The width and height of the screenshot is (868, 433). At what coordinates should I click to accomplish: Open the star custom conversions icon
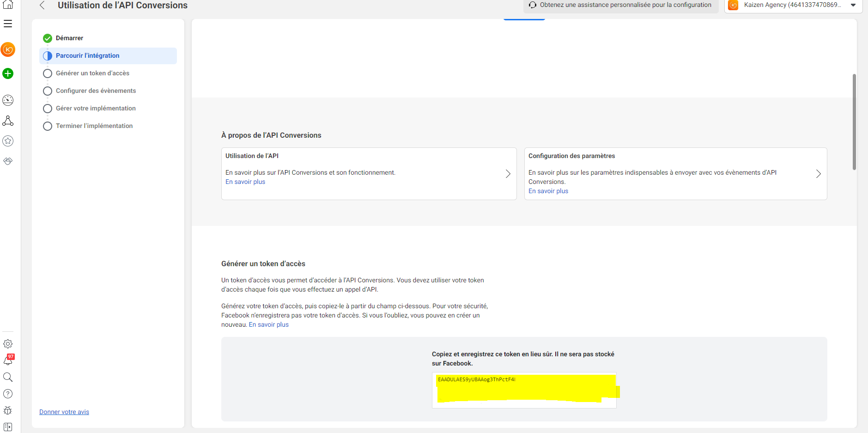(8, 141)
